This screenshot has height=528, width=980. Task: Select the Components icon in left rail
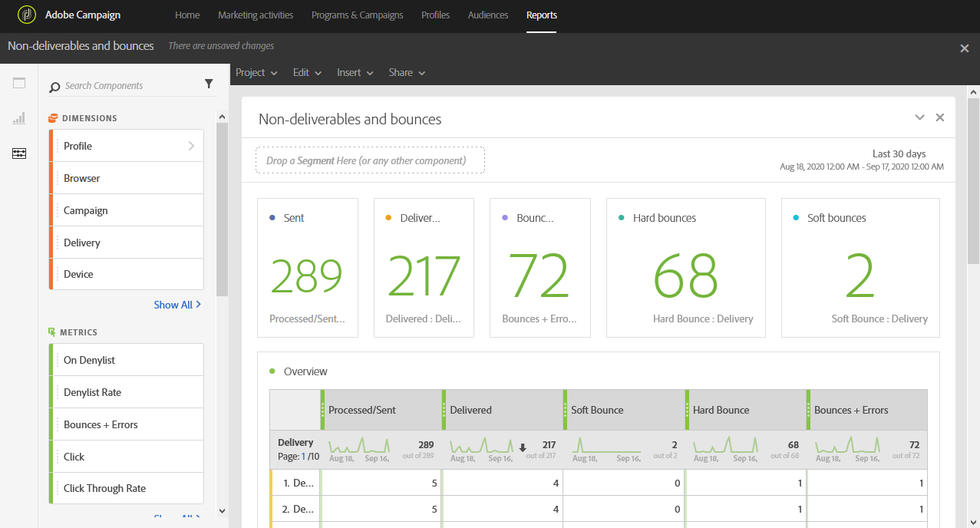[x=19, y=153]
